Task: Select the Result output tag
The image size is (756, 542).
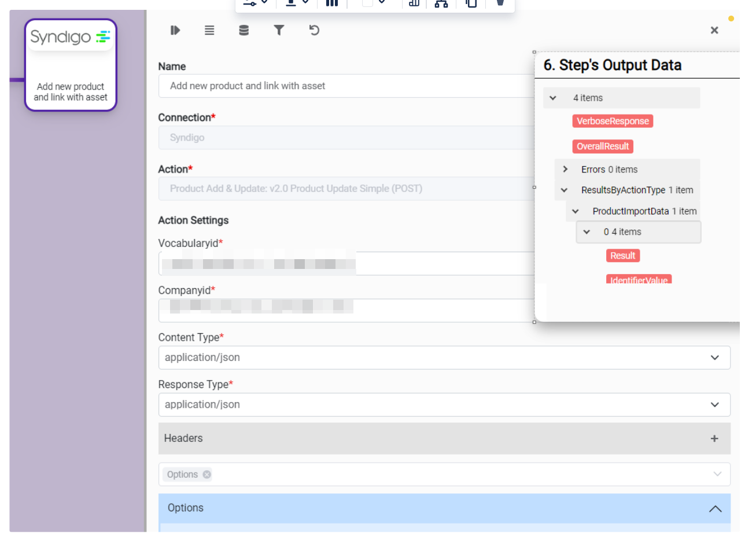Action: [x=622, y=256]
